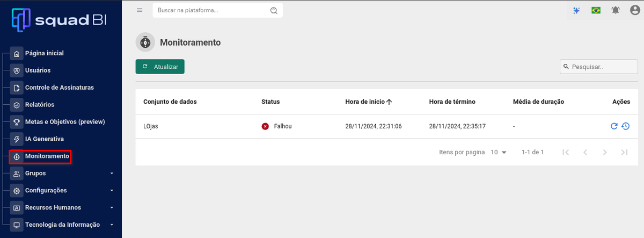This screenshot has height=238, width=644.
Task: Click the Buscar na plataforma search box
Action: tap(212, 10)
